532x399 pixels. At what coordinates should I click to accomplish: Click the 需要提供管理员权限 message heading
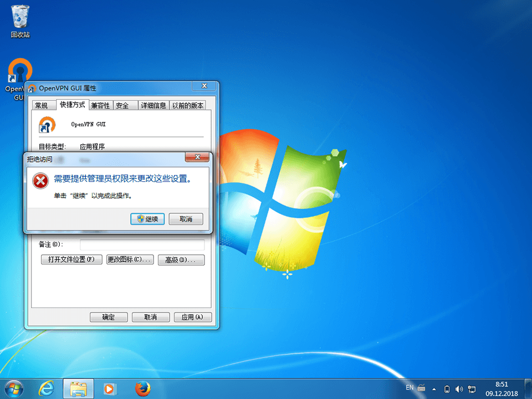[122, 178]
